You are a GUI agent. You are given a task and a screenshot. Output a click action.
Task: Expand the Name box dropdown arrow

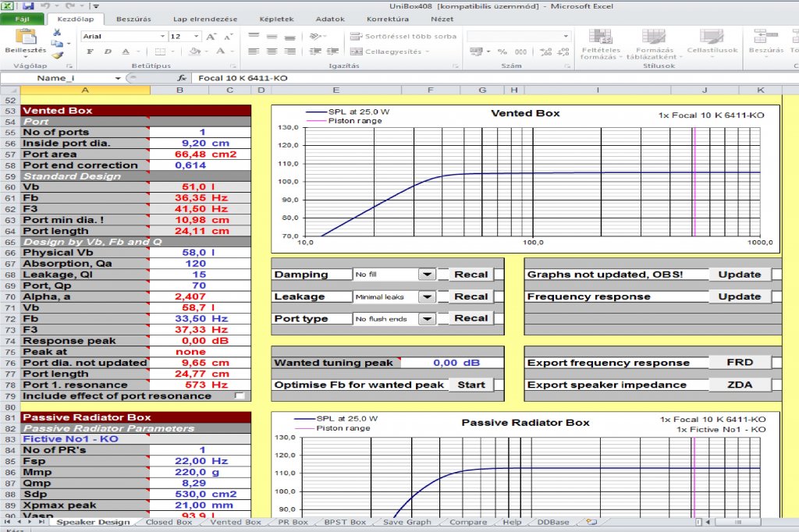[x=118, y=78]
